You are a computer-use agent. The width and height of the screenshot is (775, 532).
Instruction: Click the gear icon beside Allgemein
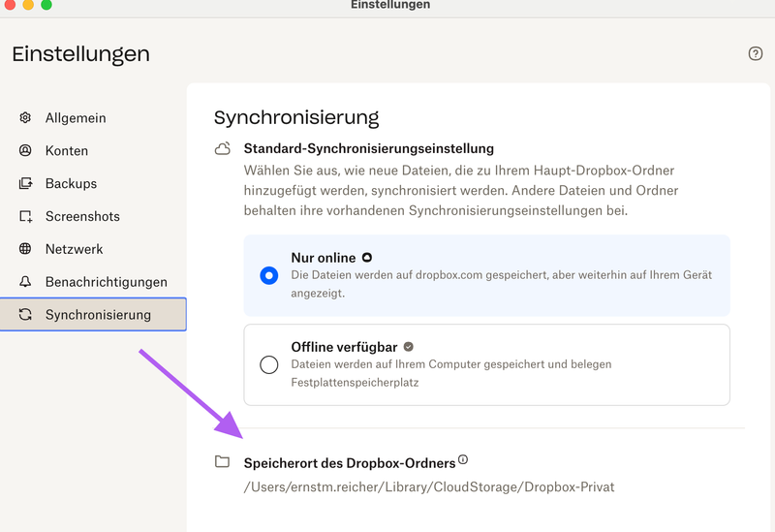26,118
